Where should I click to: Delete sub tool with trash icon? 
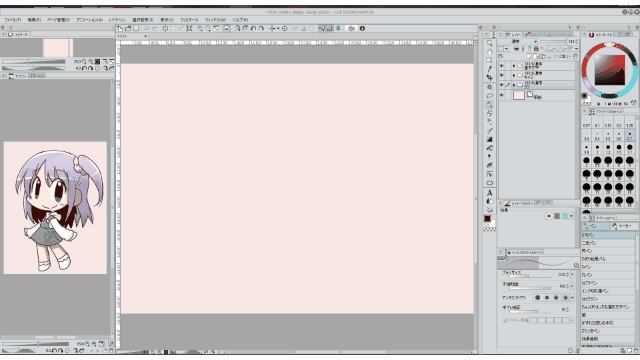tap(635, 351)
